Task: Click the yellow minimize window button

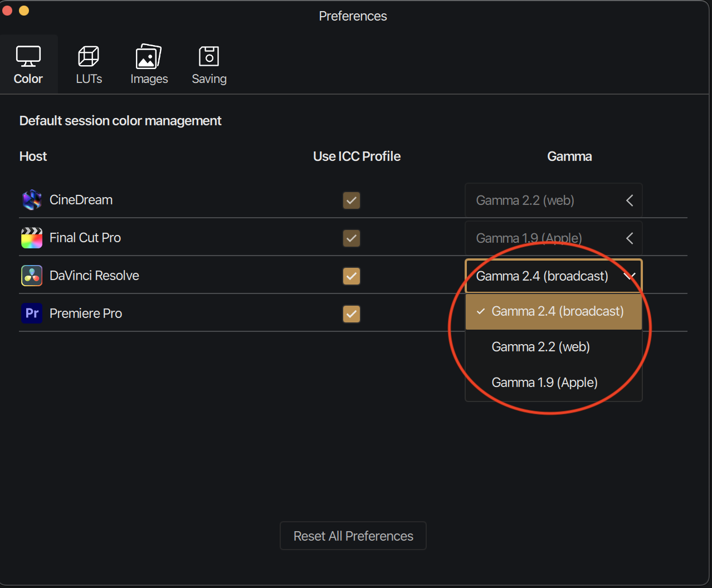Action: tap(24, 11)
